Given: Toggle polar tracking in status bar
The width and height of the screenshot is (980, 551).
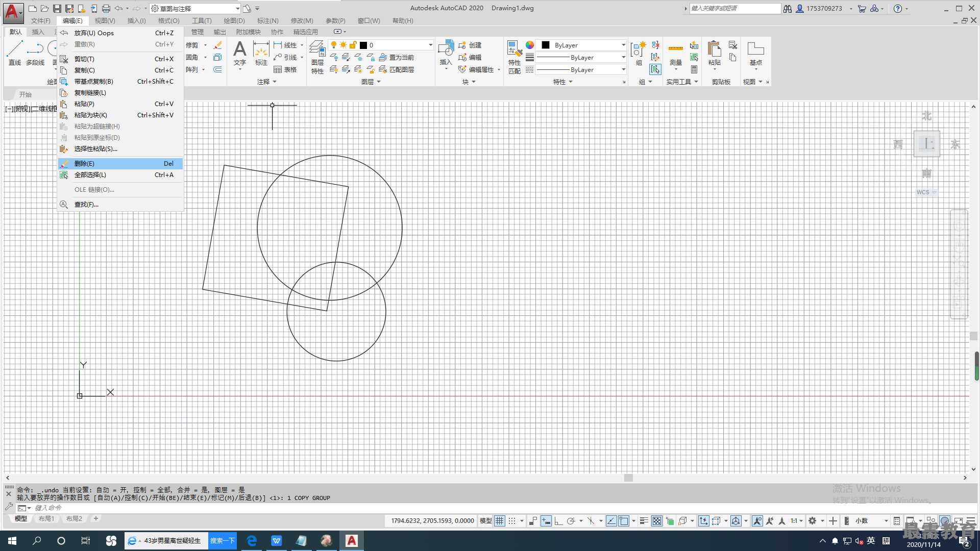Looking at the screenshot, I should (571, 521).
